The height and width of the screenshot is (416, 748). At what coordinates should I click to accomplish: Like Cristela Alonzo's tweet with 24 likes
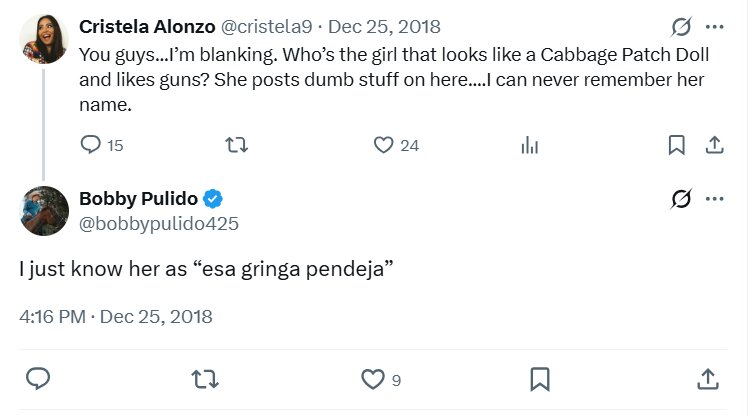383,145
